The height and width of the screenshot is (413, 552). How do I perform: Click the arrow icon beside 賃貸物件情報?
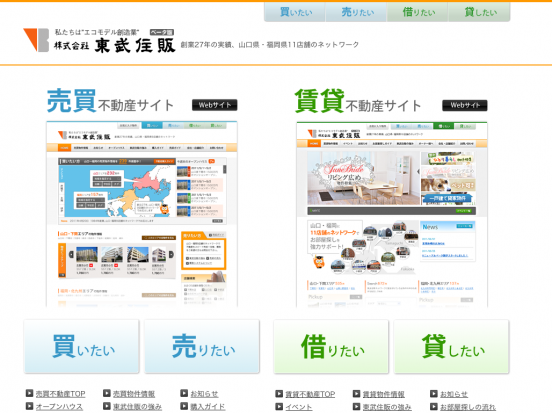[357, 393]
